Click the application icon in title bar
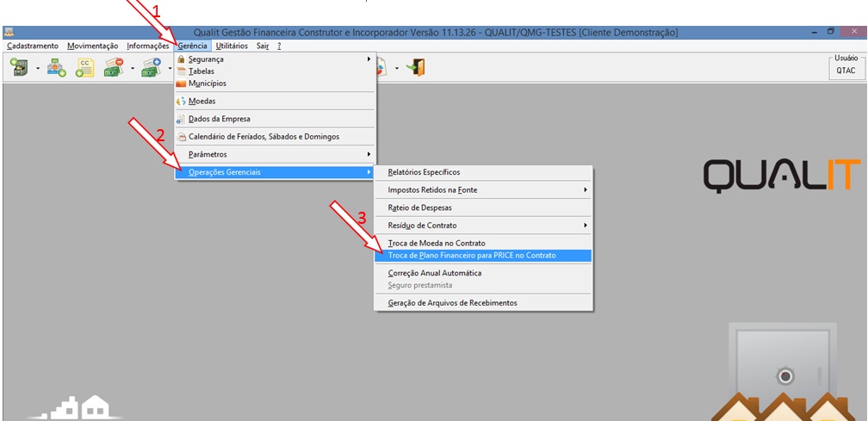 pos(9,32)
